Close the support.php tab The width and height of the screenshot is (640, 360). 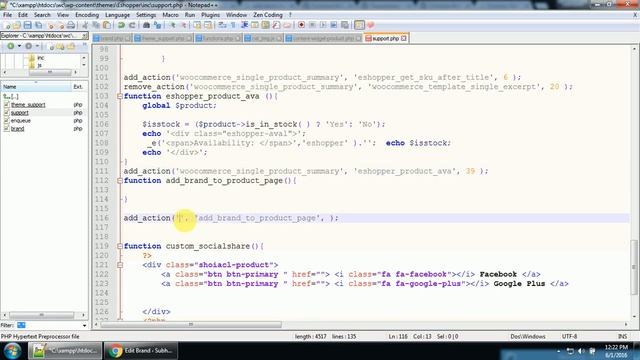point(403,38)
